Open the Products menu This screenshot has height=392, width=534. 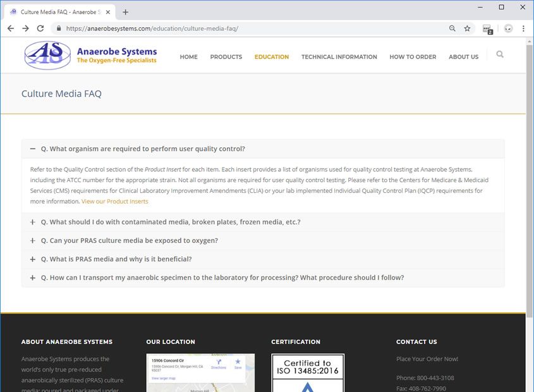tap(226, 57)
